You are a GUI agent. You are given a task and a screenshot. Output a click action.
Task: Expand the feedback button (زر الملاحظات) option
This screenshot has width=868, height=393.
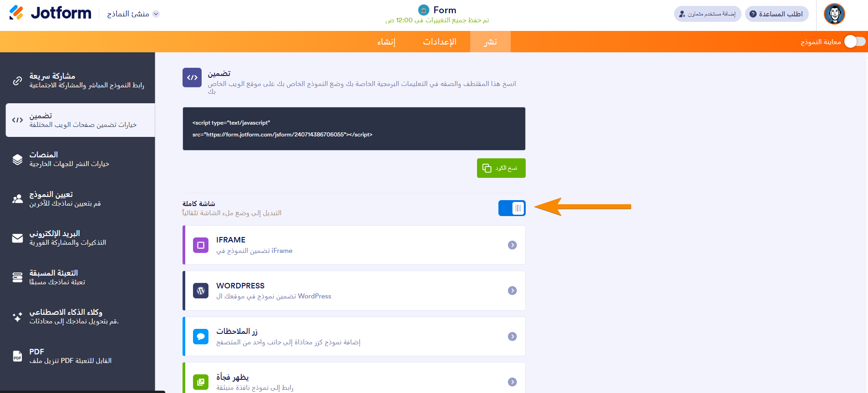tap(512, 337)
